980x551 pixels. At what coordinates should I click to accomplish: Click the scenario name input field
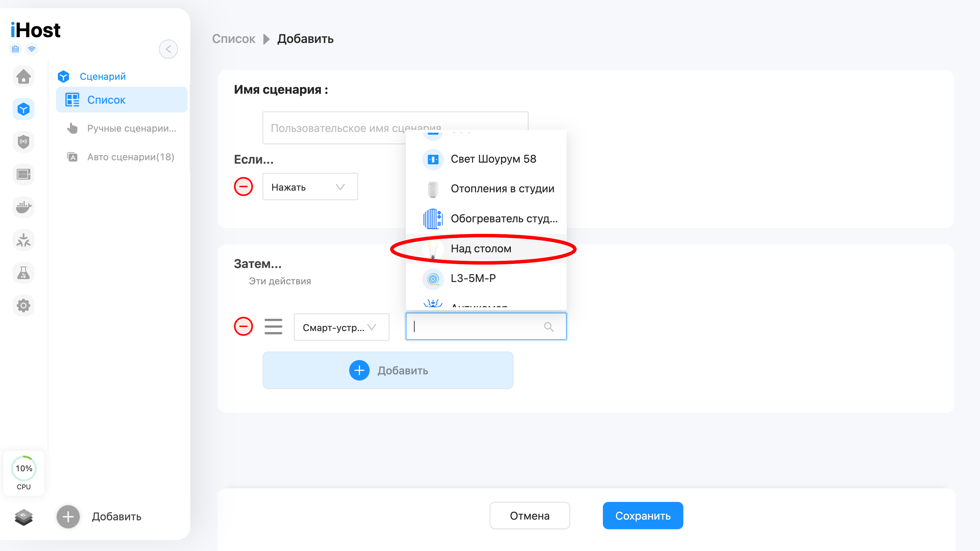(335, 128)
